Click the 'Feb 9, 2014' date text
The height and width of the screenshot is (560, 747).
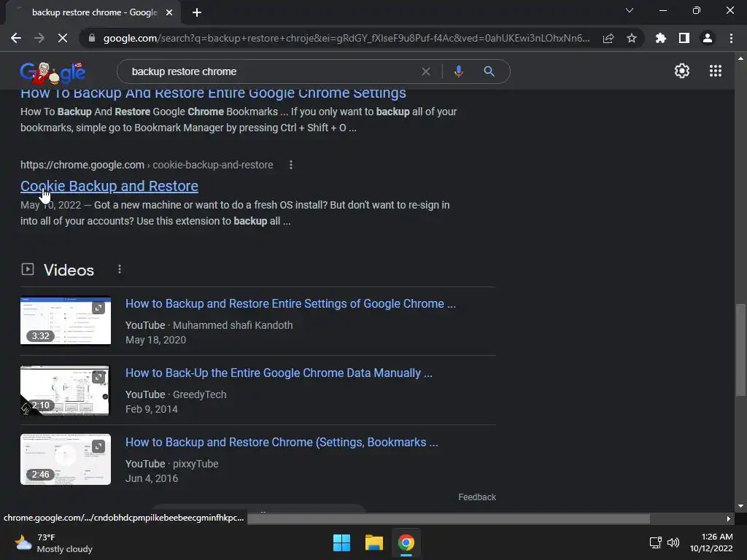coord(152,410)
